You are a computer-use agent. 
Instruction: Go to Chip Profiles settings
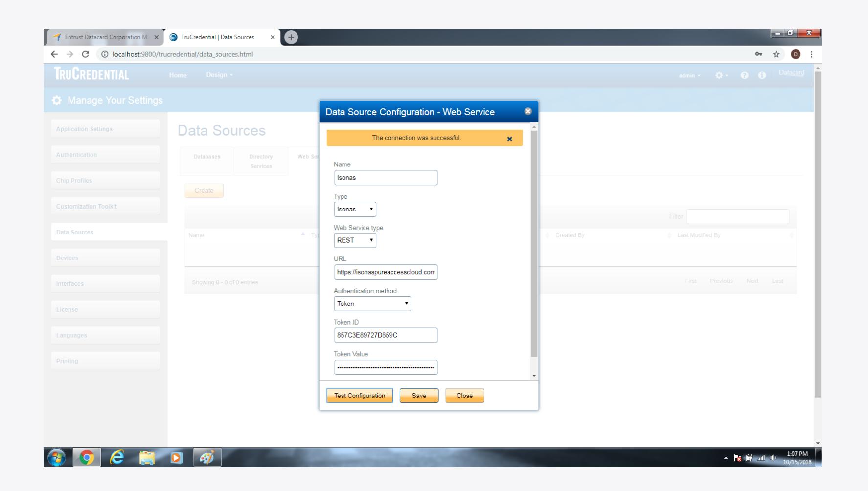point(105,181)
